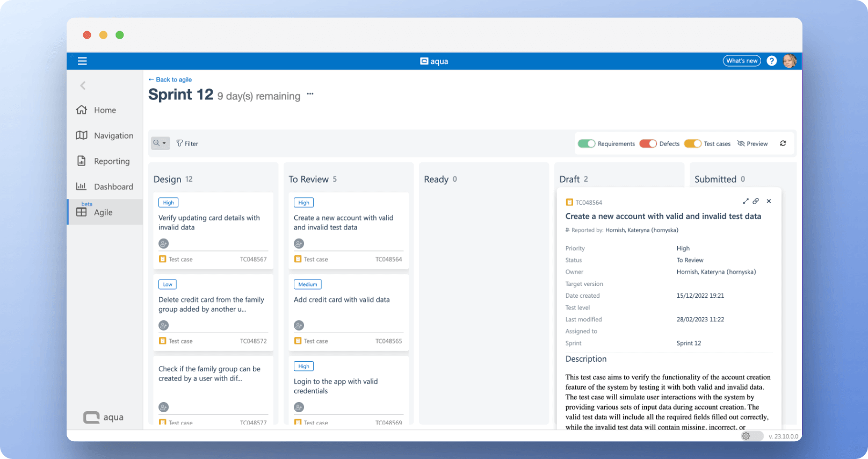Click the aqua logo at sidebar bottom
This screenshot has width=868, height=459.
103,417
